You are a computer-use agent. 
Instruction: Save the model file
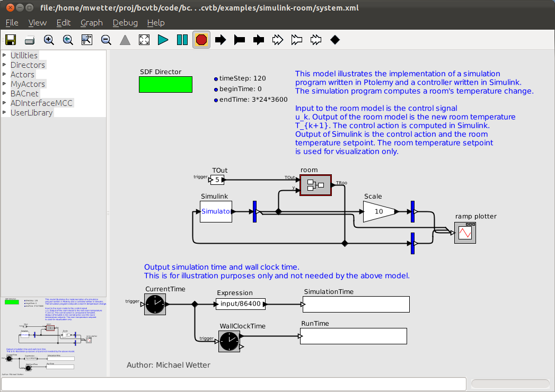(x=10, y=39)
